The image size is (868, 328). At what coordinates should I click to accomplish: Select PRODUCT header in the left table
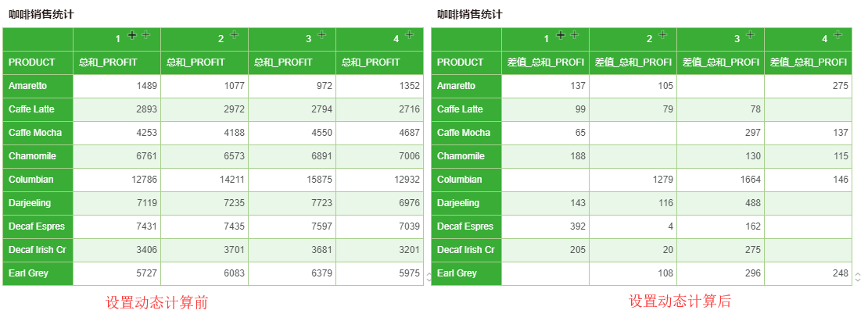[x=32, y=62]
